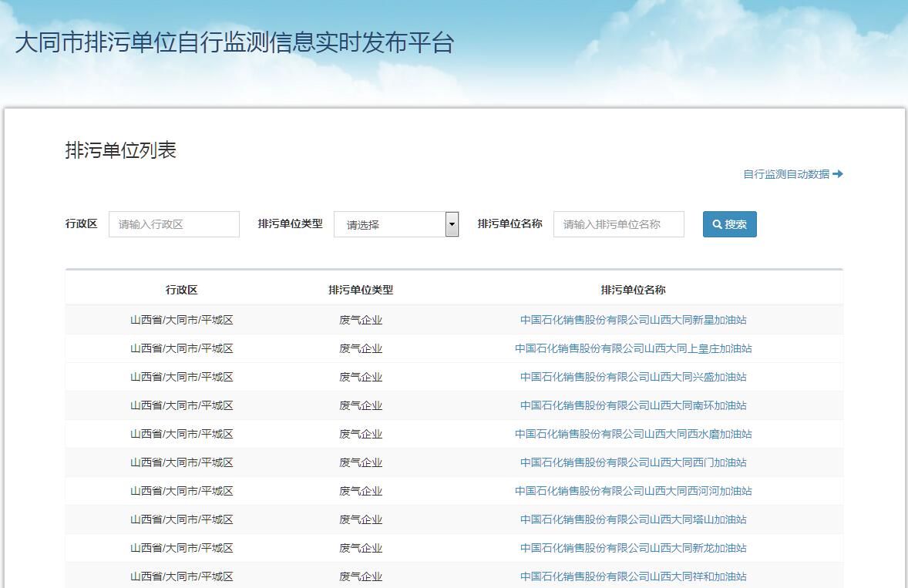Click the 大同市排污单位自行监测信息实时发布平台 title
This screenshot has width=908, height=588.
pyautogui.click(x=234, y=42)
